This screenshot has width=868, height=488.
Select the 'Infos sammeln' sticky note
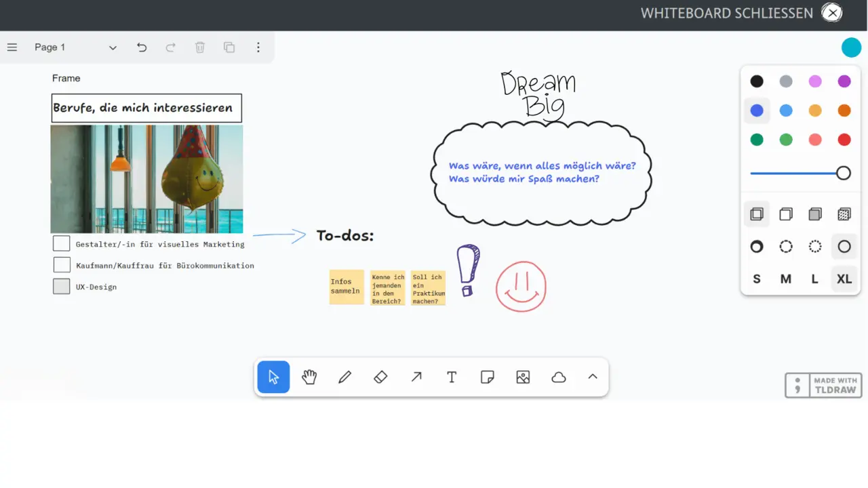tap(347, 287)
